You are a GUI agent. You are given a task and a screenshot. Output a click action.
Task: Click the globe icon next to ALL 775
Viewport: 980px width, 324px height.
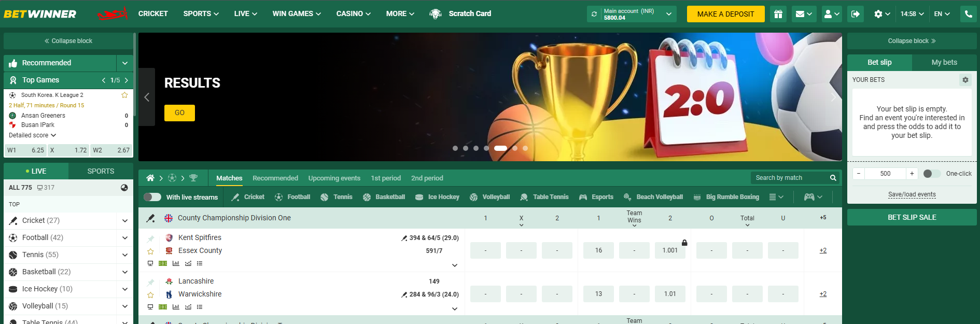(124, 188)
